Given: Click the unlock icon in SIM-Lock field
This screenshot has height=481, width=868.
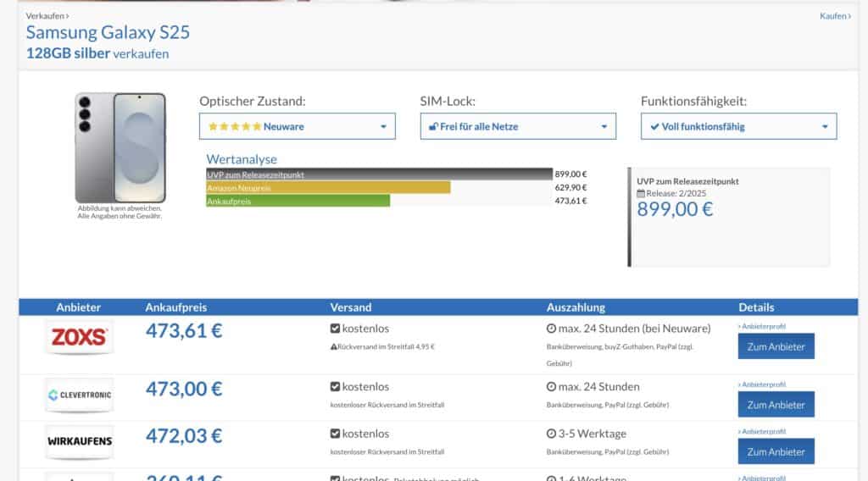Looking at the screenshot, I should point(433,127).
